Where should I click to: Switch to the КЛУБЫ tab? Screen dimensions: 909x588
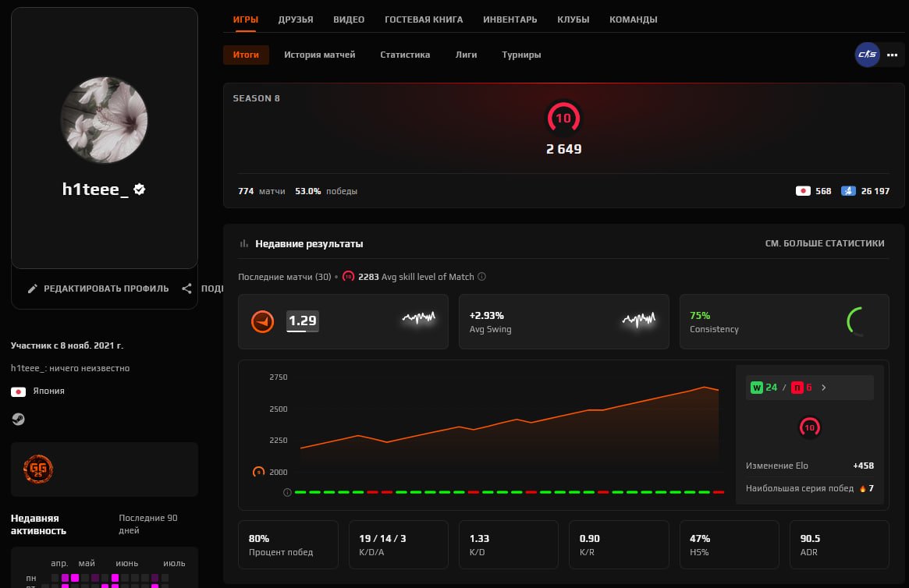(573, 19)
